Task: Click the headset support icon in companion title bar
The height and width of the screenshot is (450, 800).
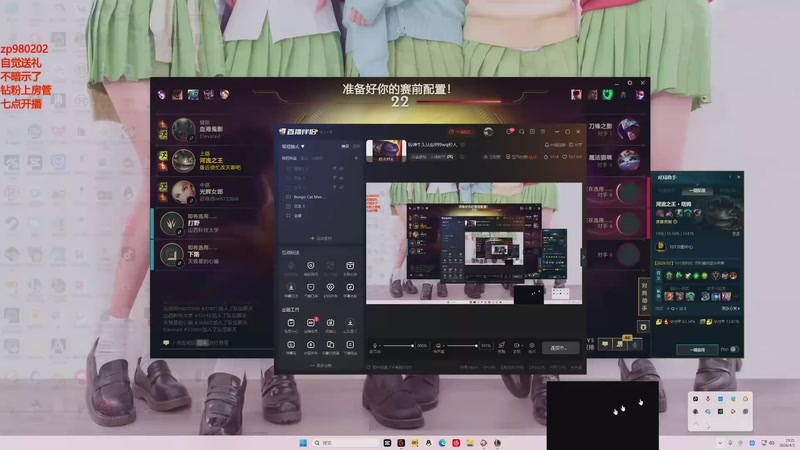Action: pyautogui.click(x=521, y=132)
